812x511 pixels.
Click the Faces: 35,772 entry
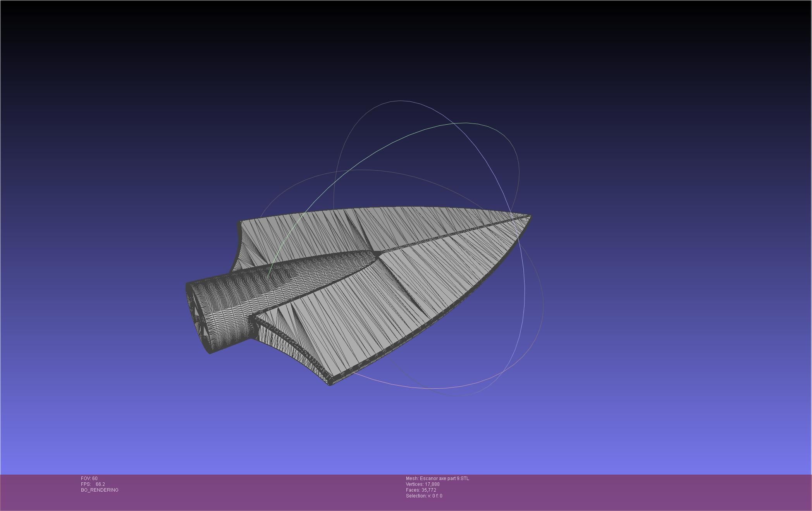(x=421, y=490)
